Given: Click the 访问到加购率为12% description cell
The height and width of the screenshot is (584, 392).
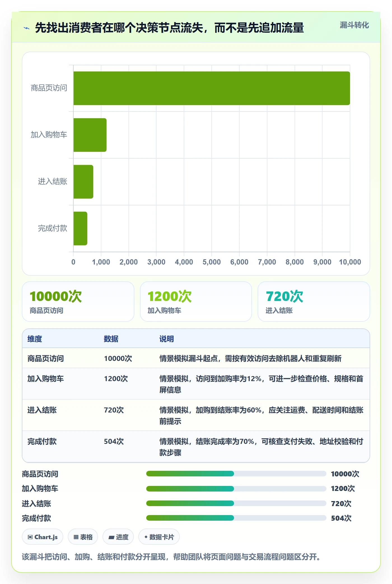Looking at the screenshot, I should (261, 384).
